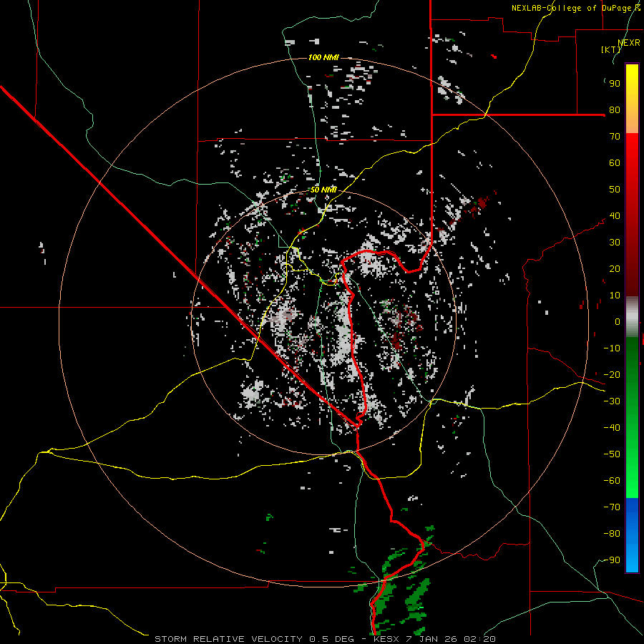Click the -30 value on the velocity scale

point(612,401)
